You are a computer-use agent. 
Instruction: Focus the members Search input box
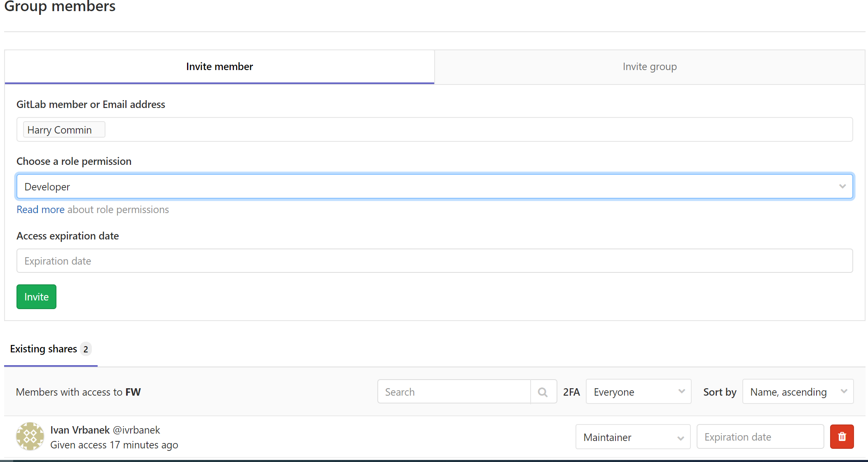[454, 392]
